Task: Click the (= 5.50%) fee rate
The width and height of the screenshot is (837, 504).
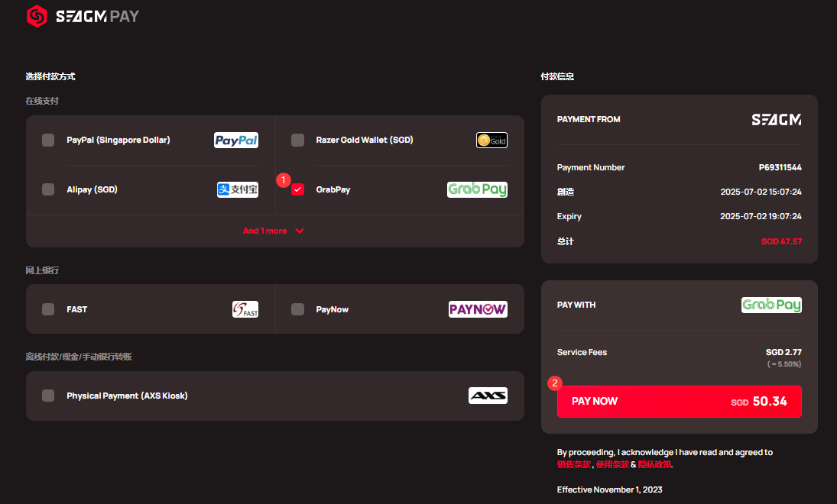Action: [x=784, y=364]
